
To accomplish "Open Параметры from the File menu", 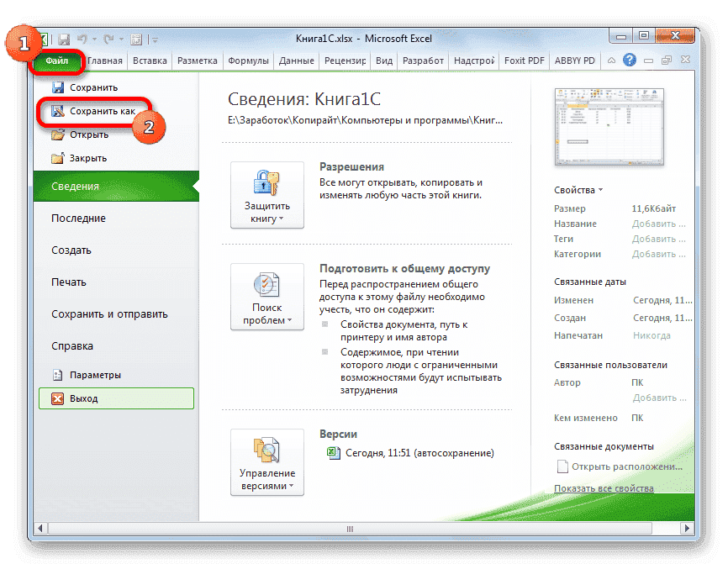I will (x=94, y=376).
